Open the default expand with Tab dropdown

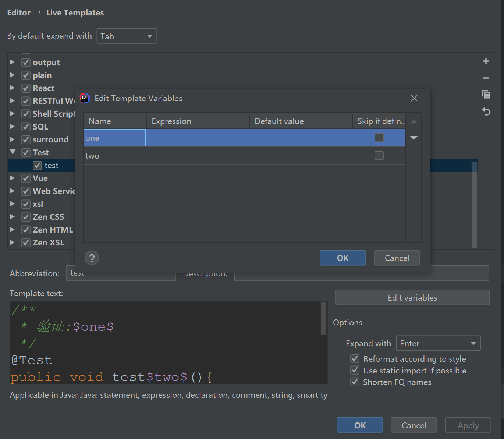pyautogui.click(x=127, y=36)
